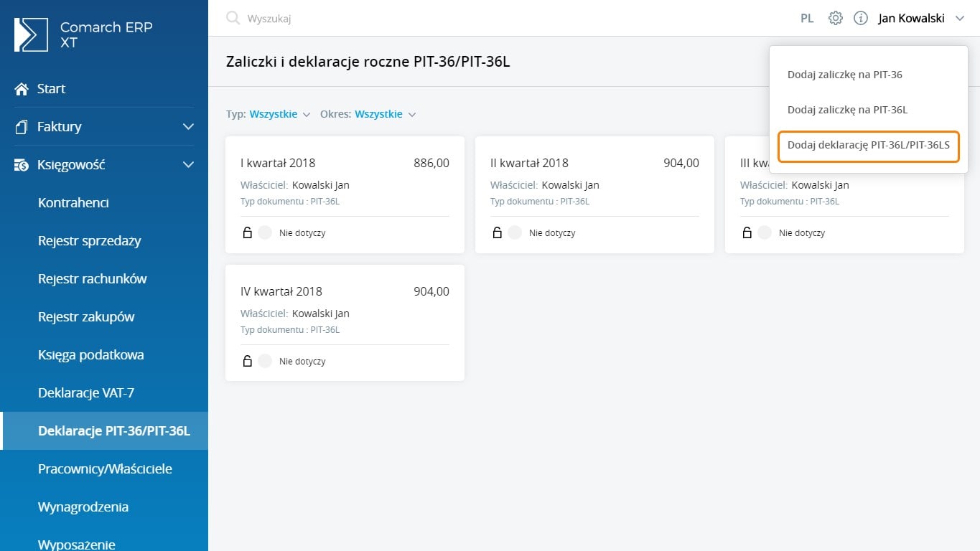The height and width of the screenshot is (551, 980).
Task: Click the search magnifier icon
Action: pos(233,19)
